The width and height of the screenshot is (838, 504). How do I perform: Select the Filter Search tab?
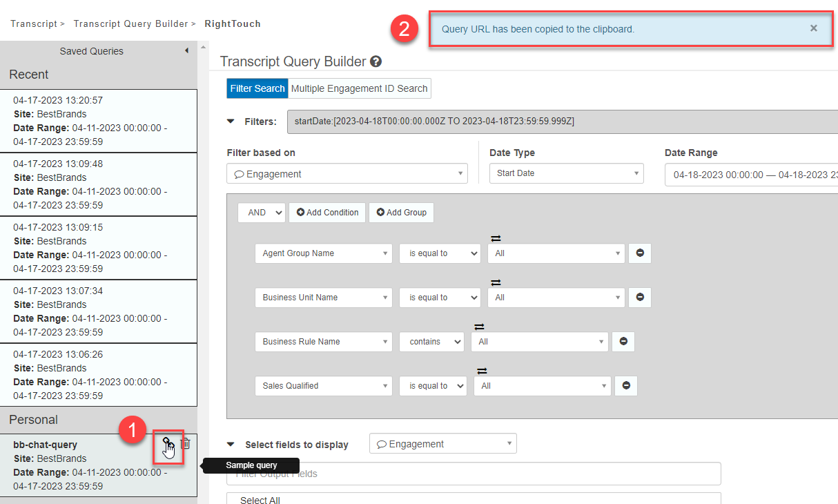tap(257, 88)
